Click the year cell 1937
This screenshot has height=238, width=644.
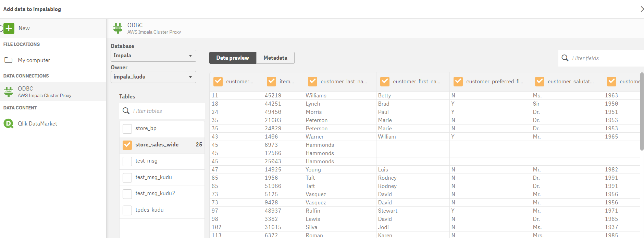pos(611,227)
